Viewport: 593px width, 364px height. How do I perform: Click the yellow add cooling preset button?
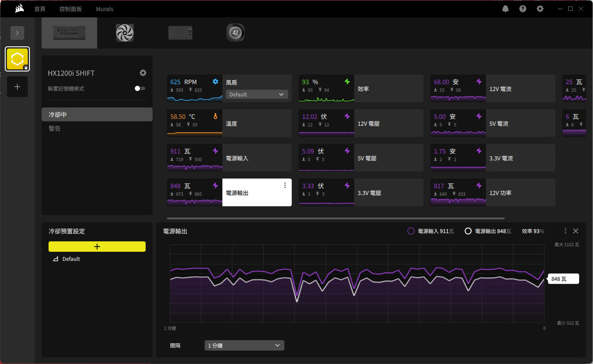tap(97, 247)
